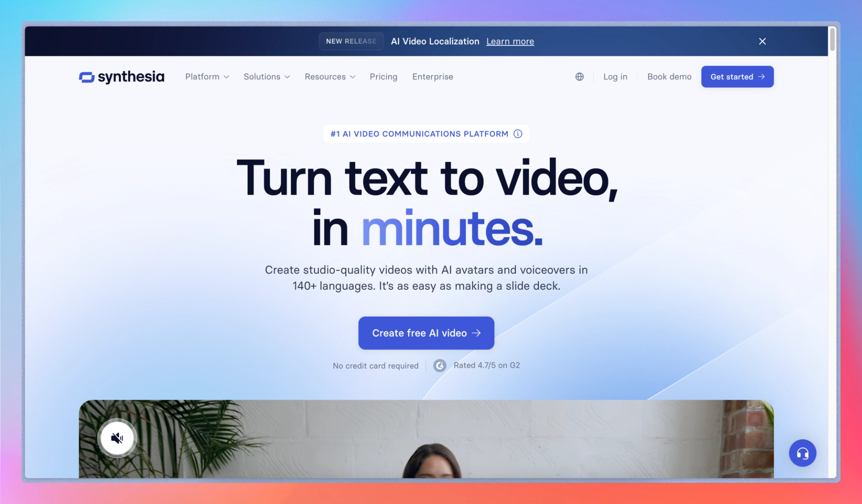Click Book demo button

[x=669, y=76]
